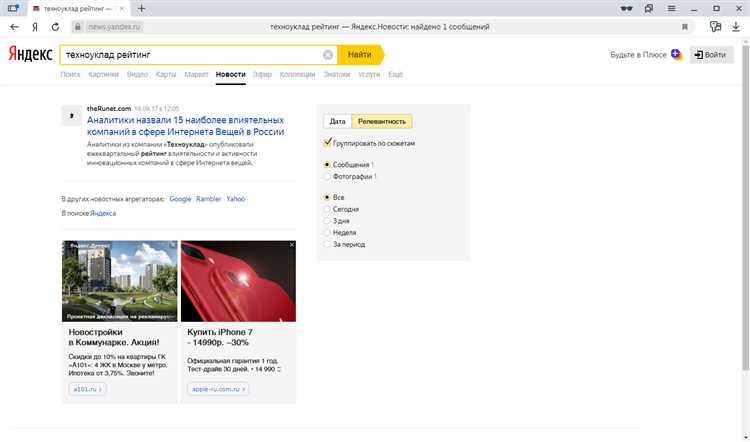Sort results by Релевантность
Viewport: 750px width, 442px height.
click(x=382, y=122)
